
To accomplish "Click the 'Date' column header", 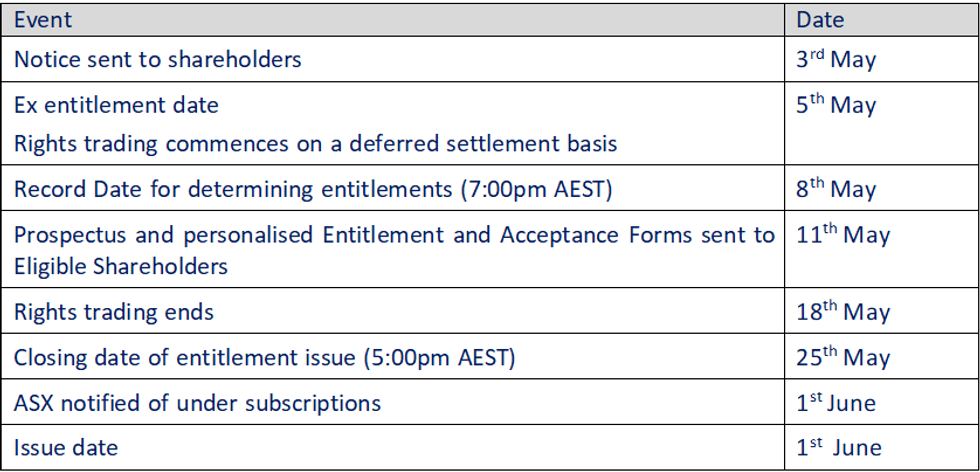I will point(820,19).
